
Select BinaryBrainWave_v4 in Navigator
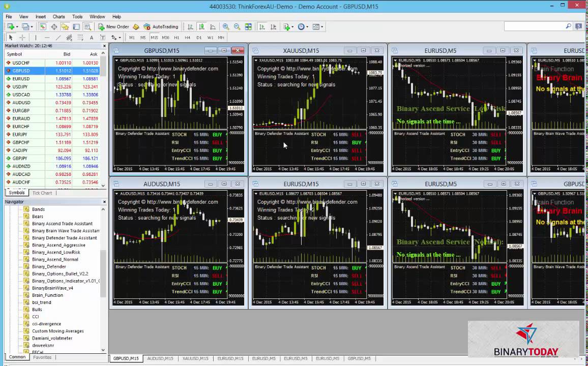[52, 288]
